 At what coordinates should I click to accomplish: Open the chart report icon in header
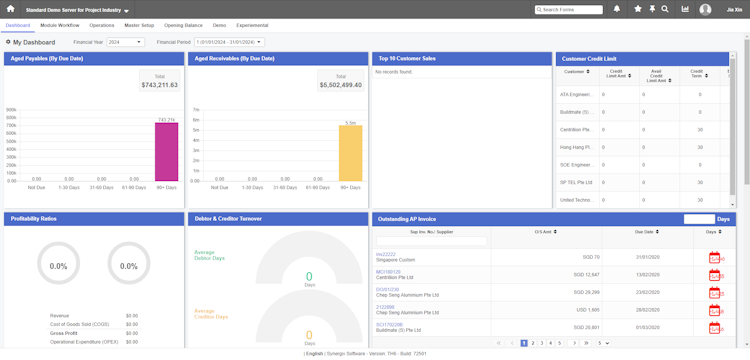click(x=685, y=9)
